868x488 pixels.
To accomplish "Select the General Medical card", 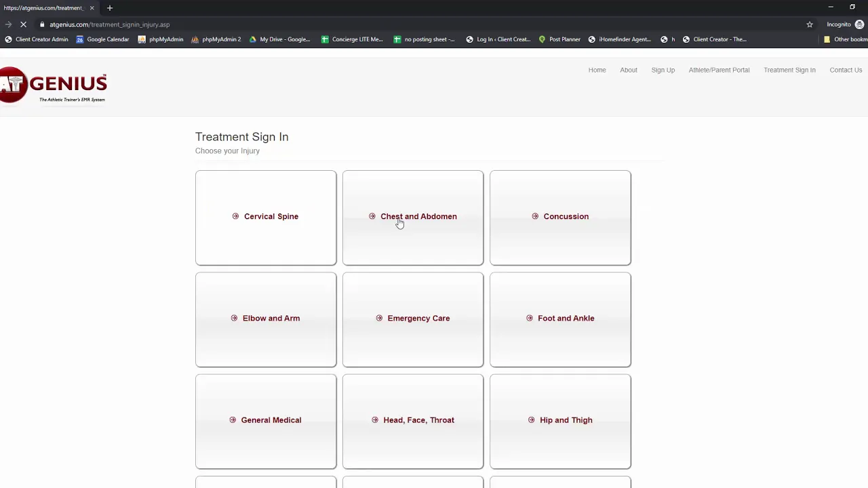I will click(x=266, y=421).
